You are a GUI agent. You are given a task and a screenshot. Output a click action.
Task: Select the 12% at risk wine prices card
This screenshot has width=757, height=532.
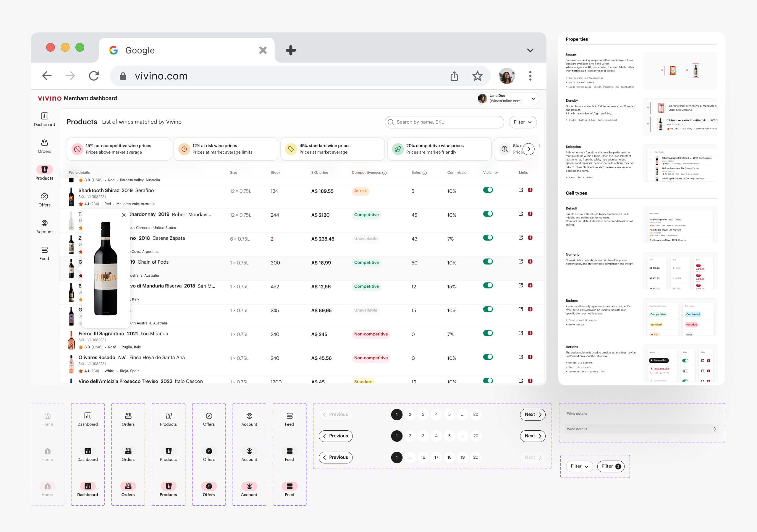(x=226, y=149)
